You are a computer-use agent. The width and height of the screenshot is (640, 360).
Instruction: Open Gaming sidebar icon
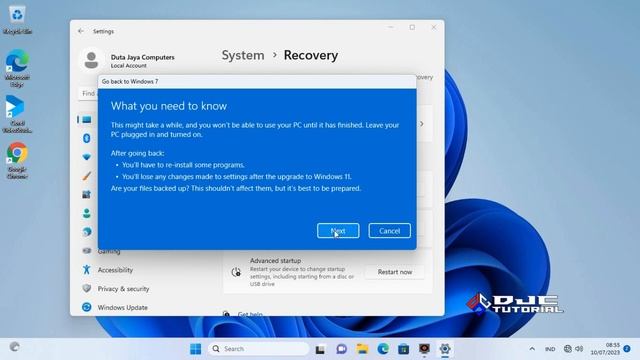[x=87, y=251]
